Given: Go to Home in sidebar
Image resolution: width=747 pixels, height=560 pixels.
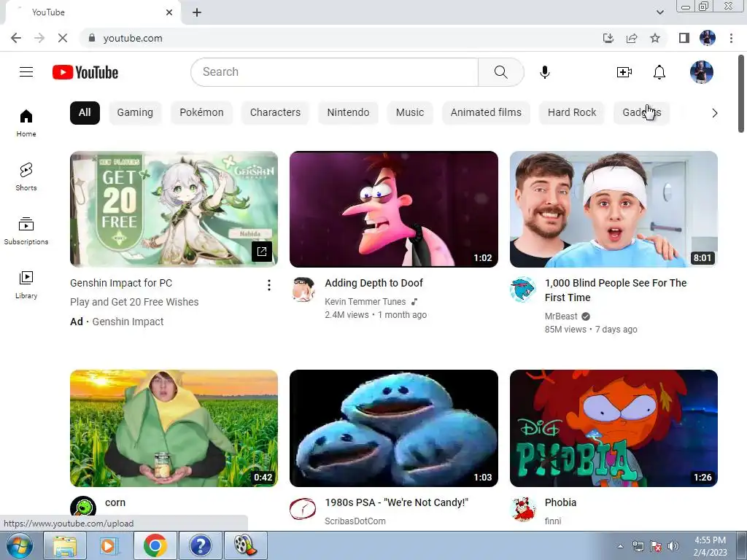Looking at the screenshot, I should pyautogui.click(x=26, y=122).
